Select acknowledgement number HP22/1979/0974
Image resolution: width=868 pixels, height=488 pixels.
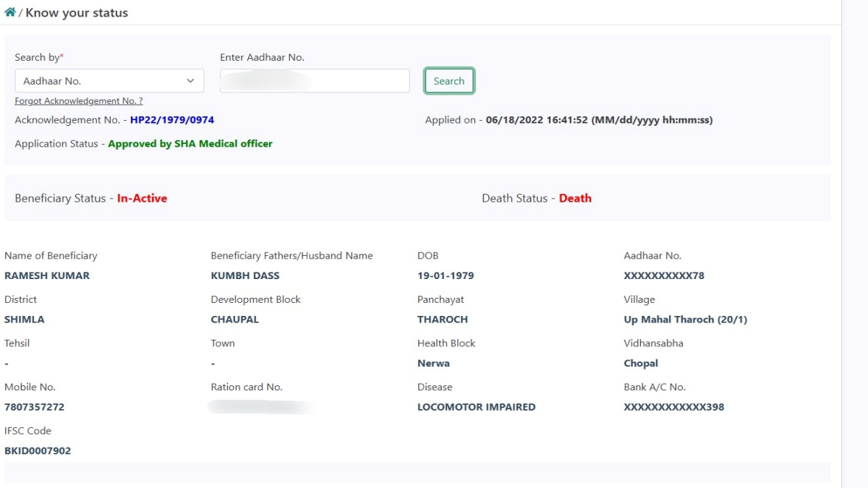172,120
